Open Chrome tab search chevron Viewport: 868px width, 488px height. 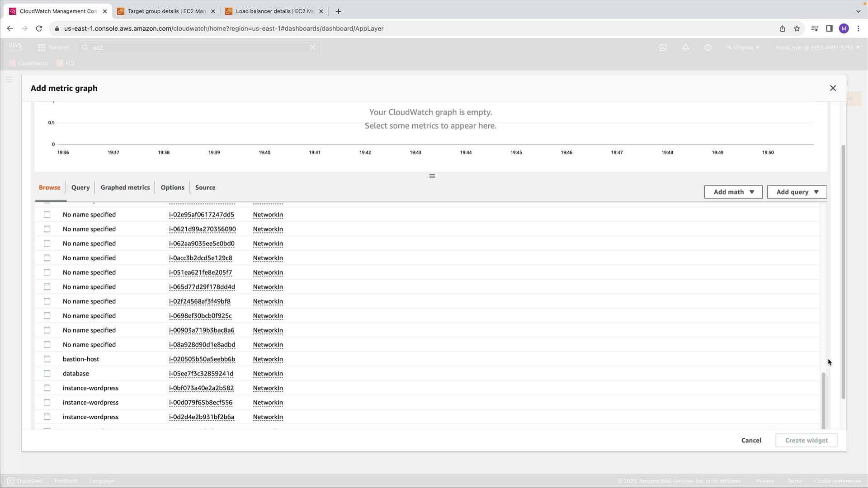click(858, 11)
